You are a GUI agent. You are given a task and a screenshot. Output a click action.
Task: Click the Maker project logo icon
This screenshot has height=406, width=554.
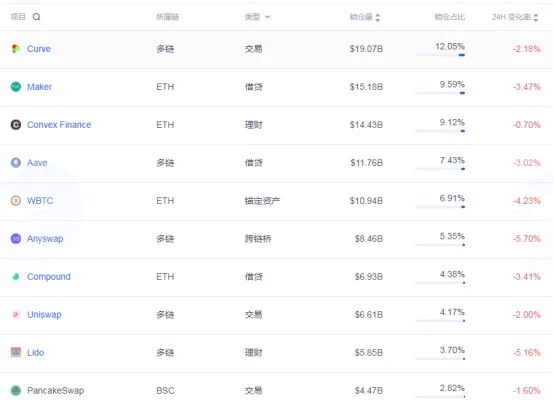(x=16, y=87)
